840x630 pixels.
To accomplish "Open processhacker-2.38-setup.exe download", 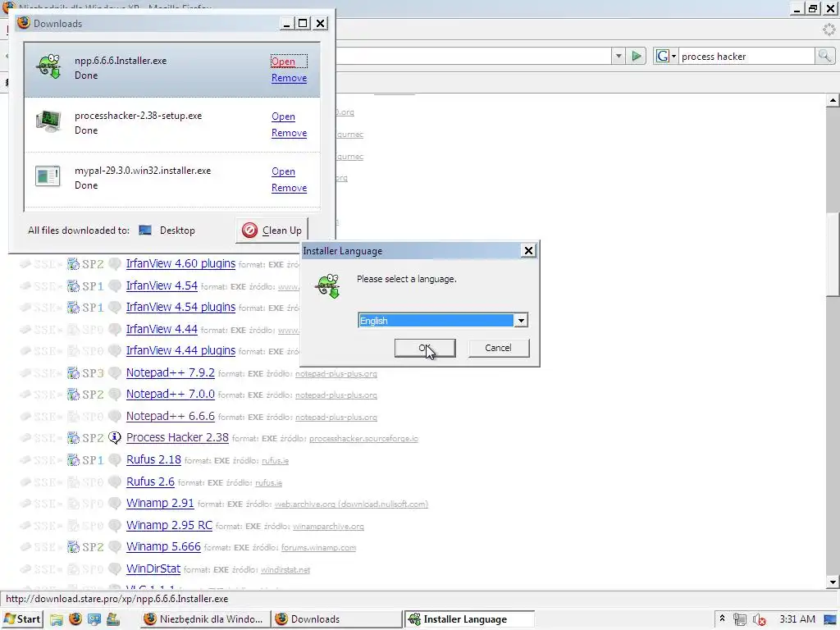I will pos(283,116).
